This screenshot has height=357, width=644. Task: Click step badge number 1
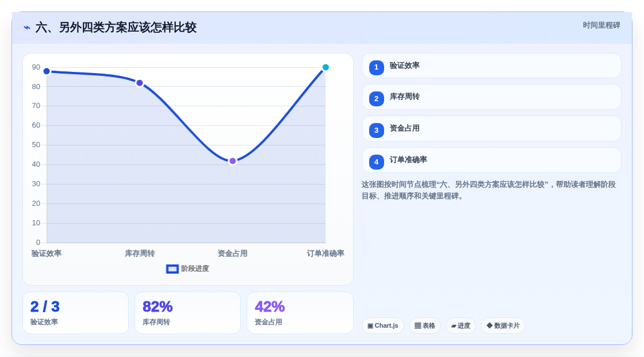coord(376,67)
